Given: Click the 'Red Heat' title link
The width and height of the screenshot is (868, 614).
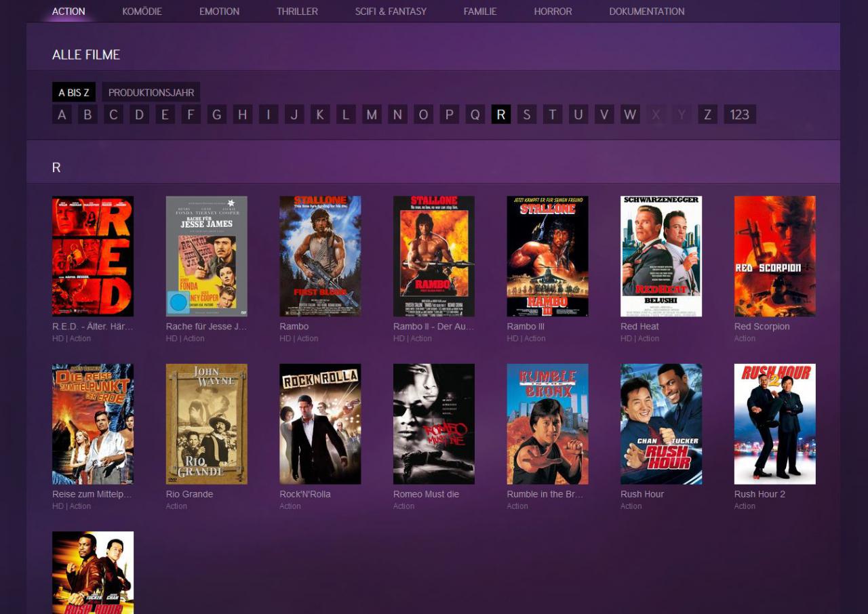Looking at the screenshot, I should pos(639,327).
